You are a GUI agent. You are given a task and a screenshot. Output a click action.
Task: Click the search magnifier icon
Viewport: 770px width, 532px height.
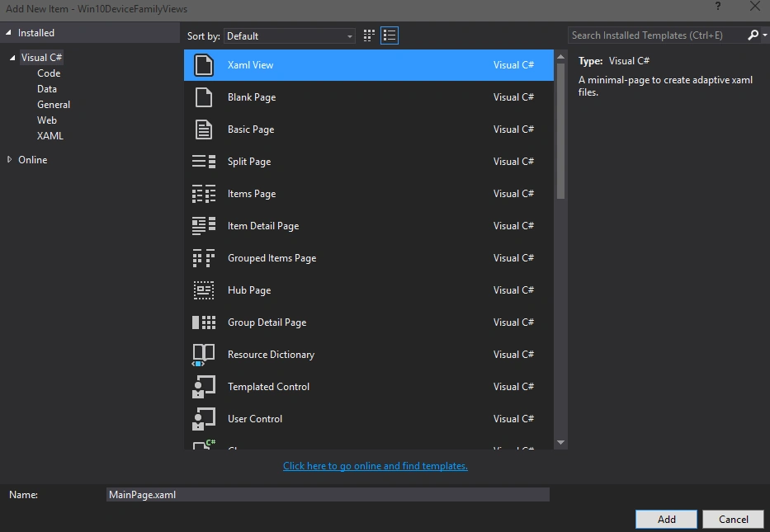(753, 35)
